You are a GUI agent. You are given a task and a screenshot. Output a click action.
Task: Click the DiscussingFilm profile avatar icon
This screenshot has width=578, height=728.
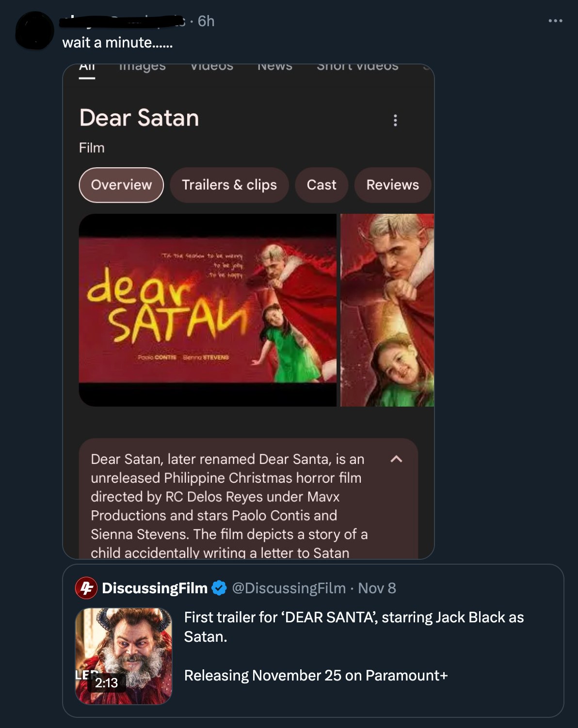pyautogui.click(x=86, y=588)
